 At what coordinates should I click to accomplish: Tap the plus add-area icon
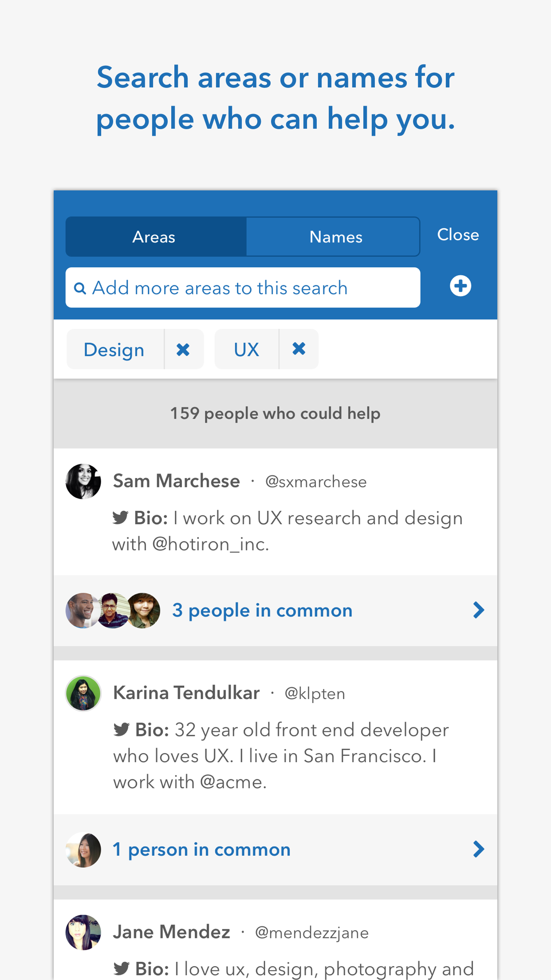pyautogui.click(x=460, y=286)
